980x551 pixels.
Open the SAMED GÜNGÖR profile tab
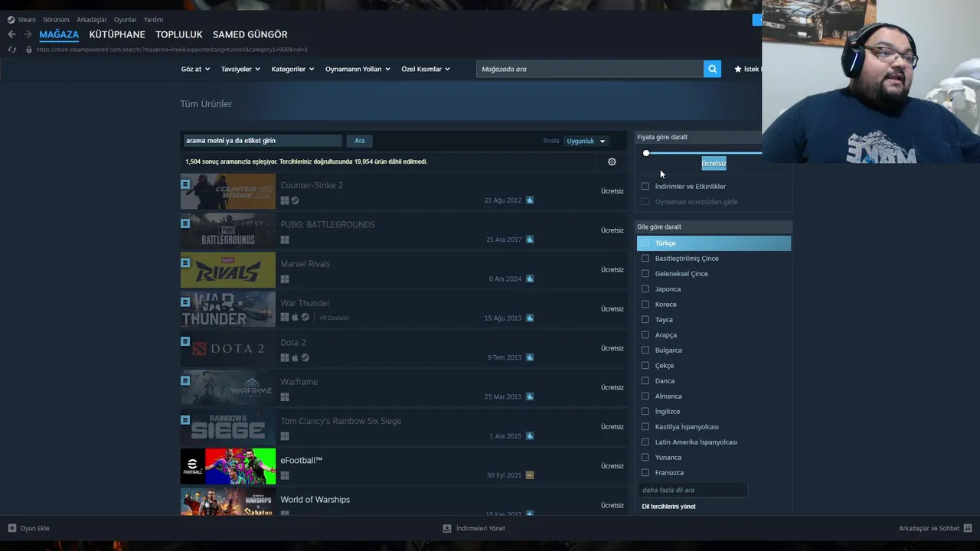pyautogui.click(x=250, y=34)
